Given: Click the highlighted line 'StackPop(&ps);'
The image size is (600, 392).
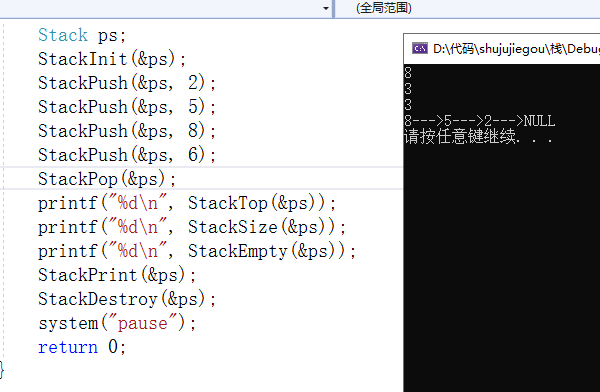Looking at the screenshot, I should (x=107, y=179).
